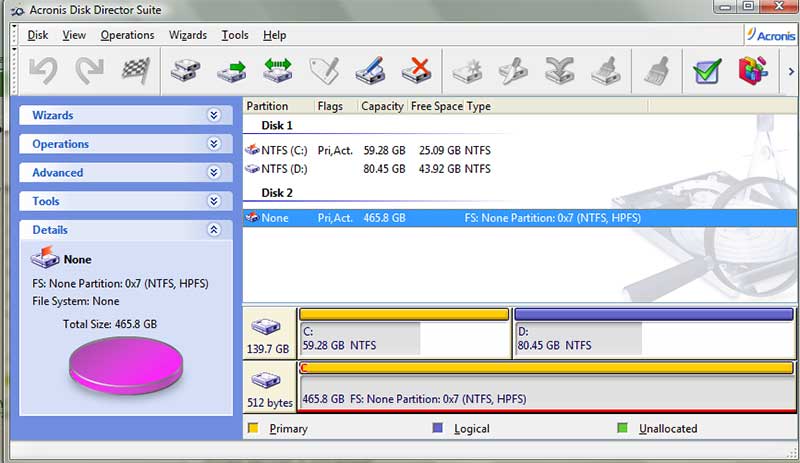Click the colorful cubes Defragment icon
Image resolution: width=800 pixels, height=463 pixels.
pos(754,70)
